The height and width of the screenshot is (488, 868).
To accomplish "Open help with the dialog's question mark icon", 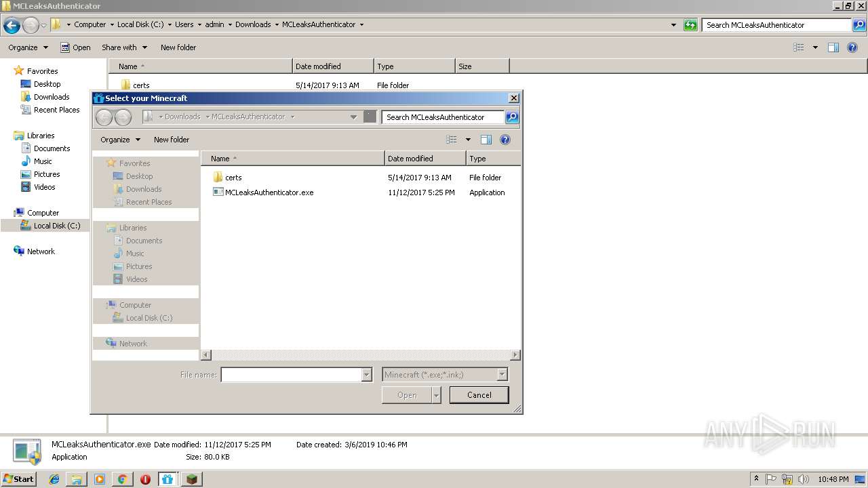I will click(x=505, y=140).
